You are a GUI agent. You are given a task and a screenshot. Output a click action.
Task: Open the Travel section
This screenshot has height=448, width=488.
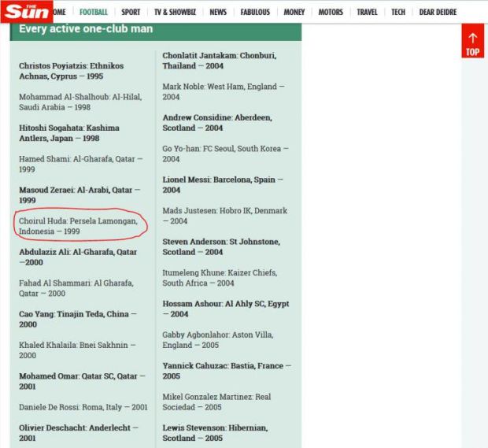coord(367,12)
